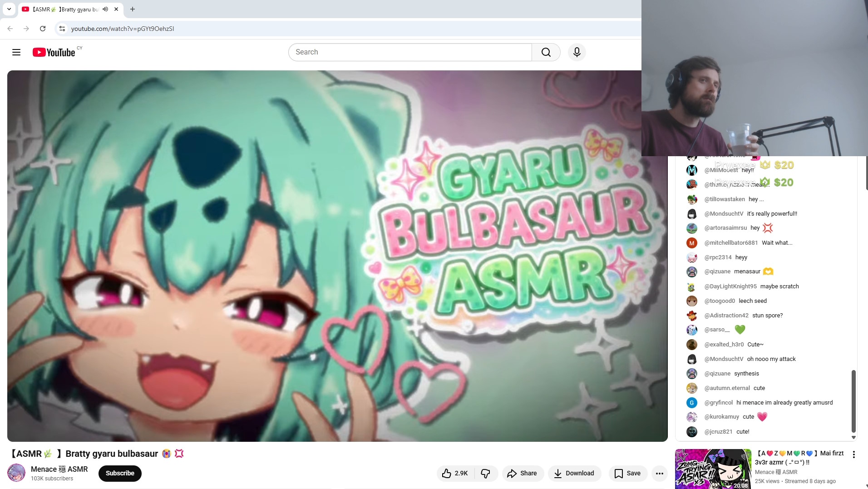Open options menu for recommended video
Image resolution: width=868 pixels, height=489 pixels.
tap(853, 454)
